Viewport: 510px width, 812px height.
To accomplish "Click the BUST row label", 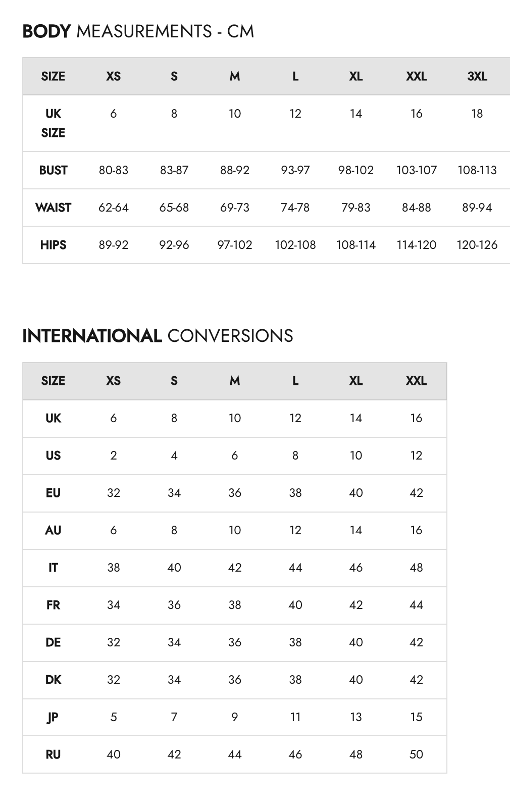I will pos(53,170).
